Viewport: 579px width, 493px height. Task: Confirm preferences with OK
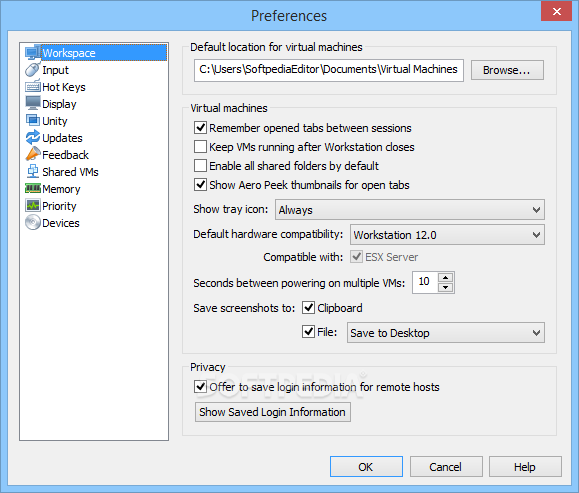pyautogui.click(x=366, y=466)
